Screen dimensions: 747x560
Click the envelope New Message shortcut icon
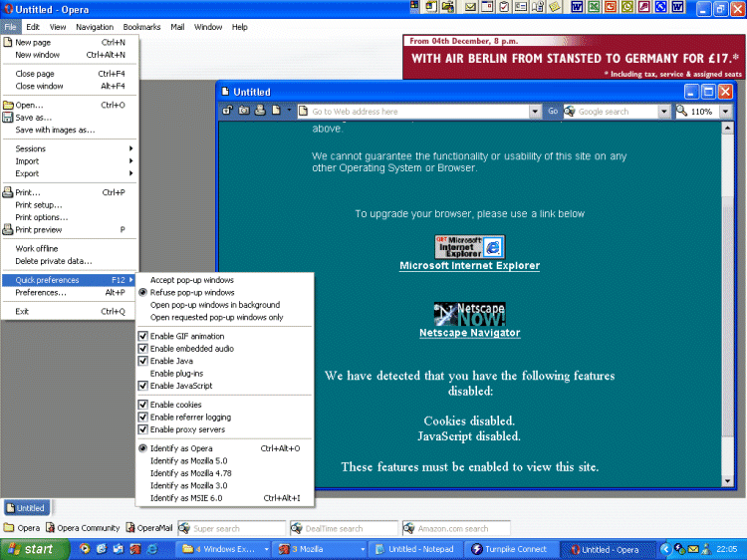tap(470, 7)
